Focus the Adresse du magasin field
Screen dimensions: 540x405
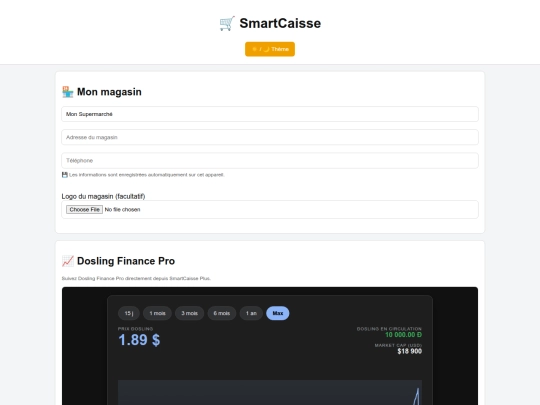tap(270, 137)
